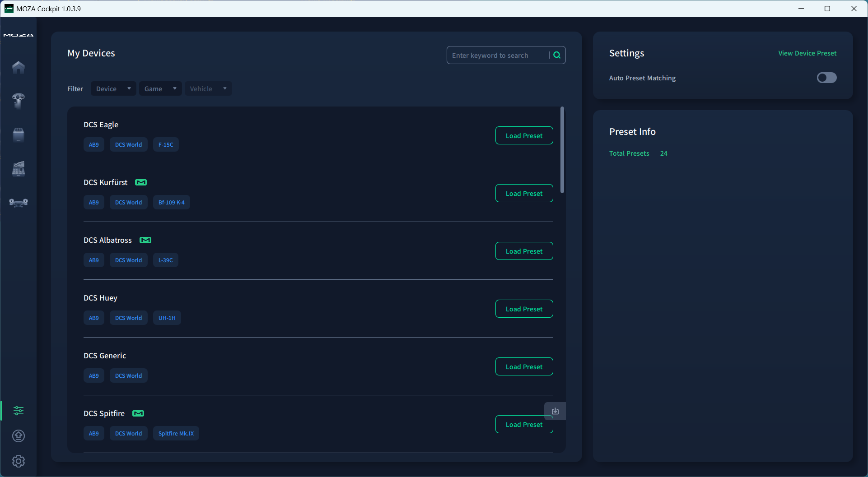Viewport: 868px width, 477px height.
Task: Click the Spitfire Mk.IX tag
Action: click(176, 433)
